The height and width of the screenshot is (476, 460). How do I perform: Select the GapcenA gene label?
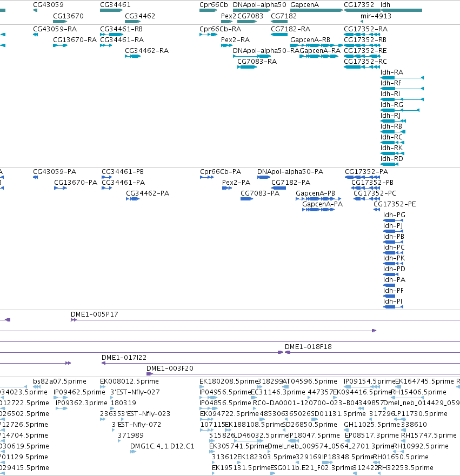pos(304,5)
